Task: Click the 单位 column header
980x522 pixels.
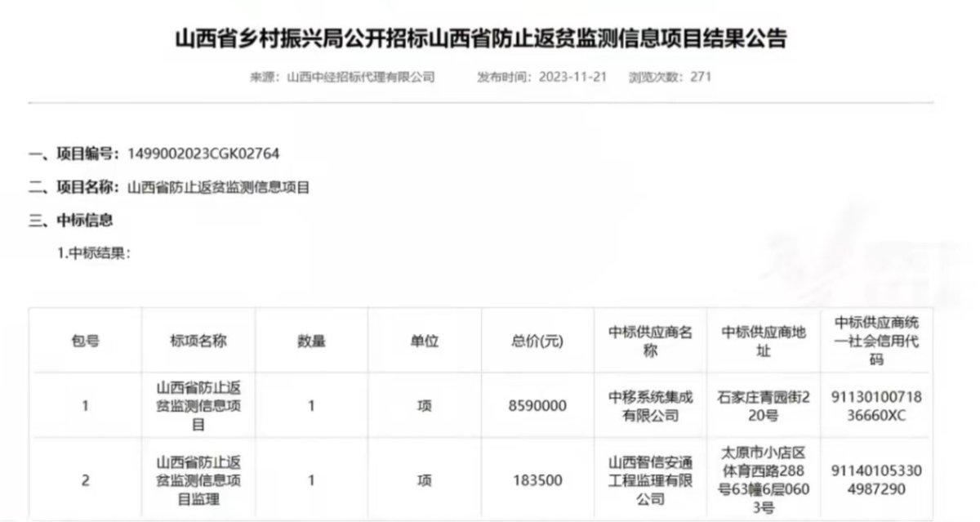Action: 425,341
